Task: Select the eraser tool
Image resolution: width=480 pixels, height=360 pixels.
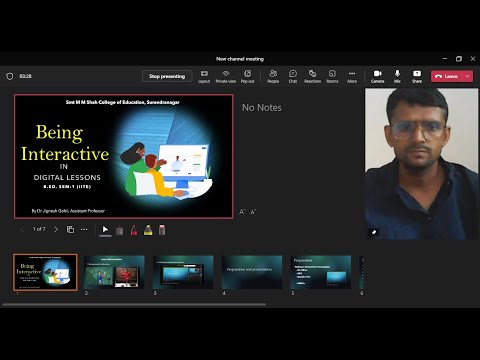Action: click(x=162, y=230)
